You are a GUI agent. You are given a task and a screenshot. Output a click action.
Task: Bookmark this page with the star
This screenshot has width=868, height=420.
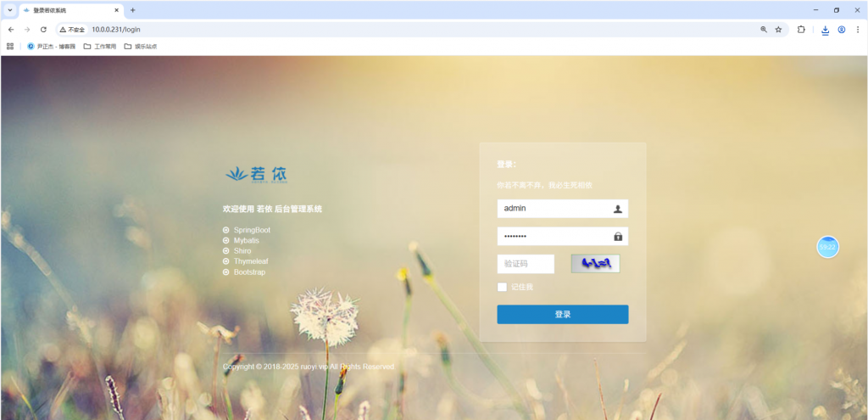coord(778,30)
